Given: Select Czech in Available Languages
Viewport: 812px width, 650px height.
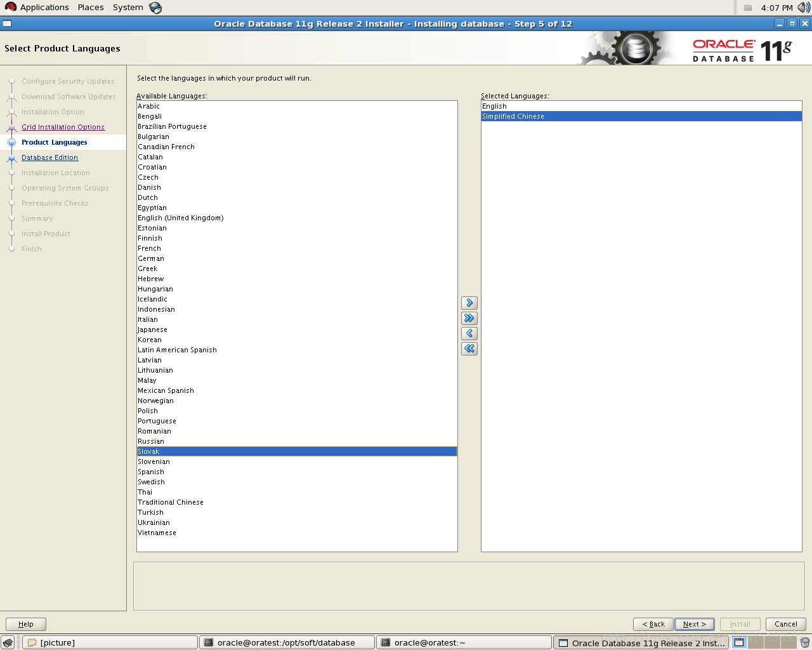Looking at the screenshot, I should [297, 177].
